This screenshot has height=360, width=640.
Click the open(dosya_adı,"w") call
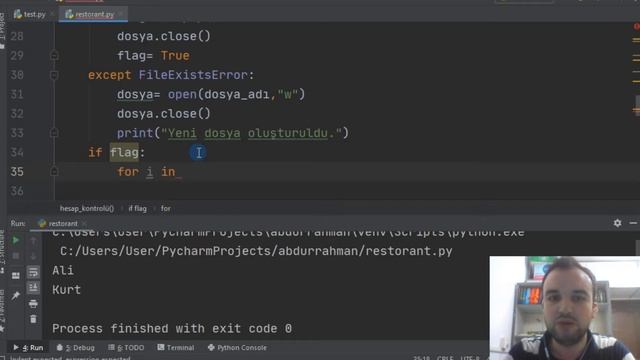pos(236,94)
